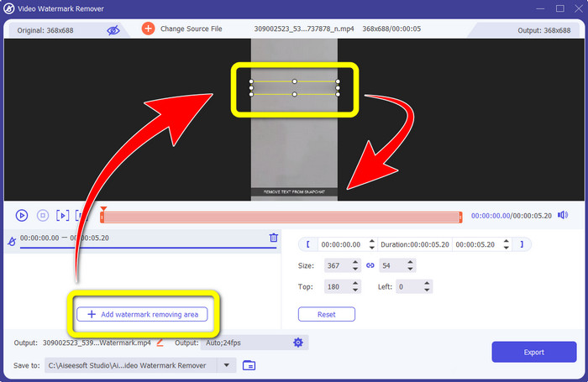The height and width of the screenshot is (382, 588).
Task: Set end point with right bracket
Action: [x=521, y=244]
